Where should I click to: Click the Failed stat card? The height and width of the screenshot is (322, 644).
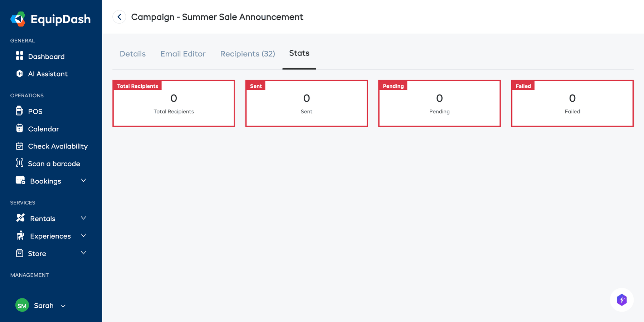click(572, 104)
